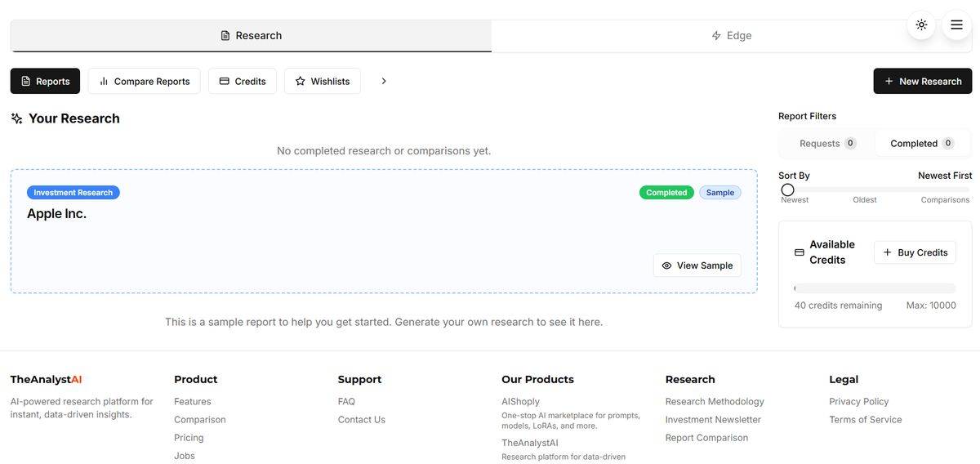The width and height of the screenshot is (980, 464).
Task: Click Buy Credits button
Action: coord(915,252)
